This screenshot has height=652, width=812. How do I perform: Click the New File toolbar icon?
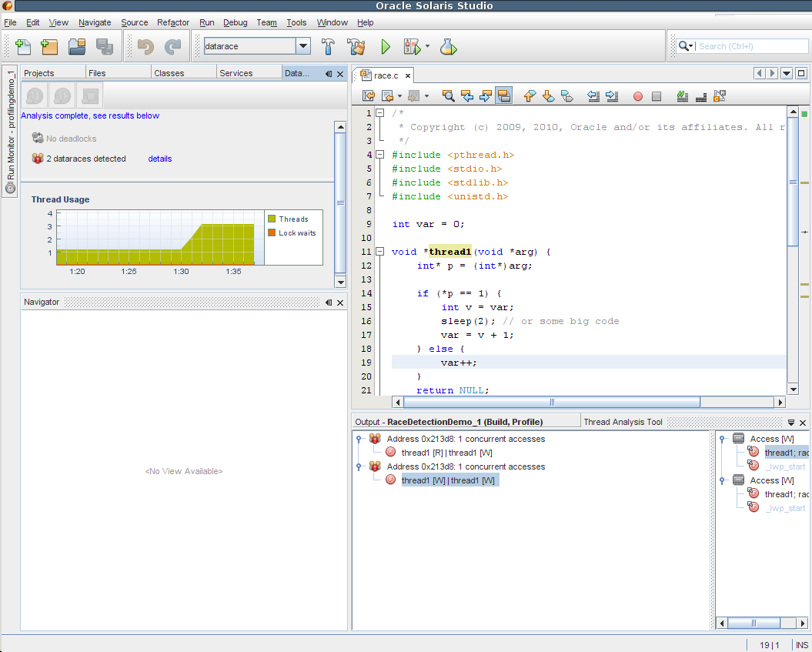click(x=23, y=47)
